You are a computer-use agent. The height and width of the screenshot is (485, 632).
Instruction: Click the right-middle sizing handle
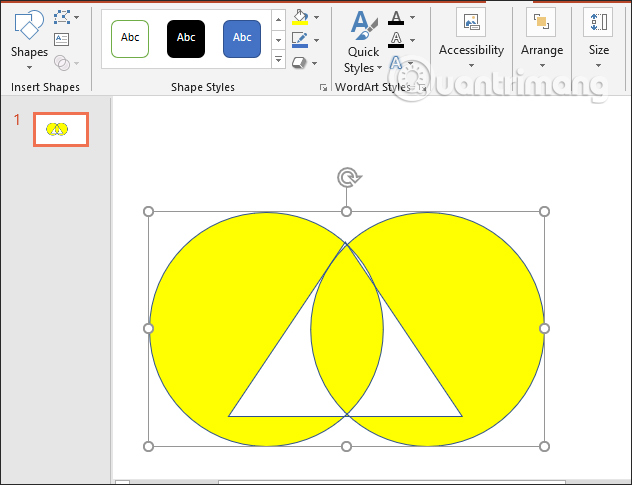tap(544, 329)
